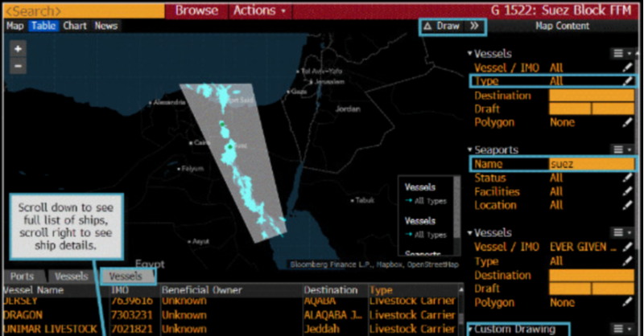Edit EVER GIVEN vessel pencil icon

click(627, 247)
